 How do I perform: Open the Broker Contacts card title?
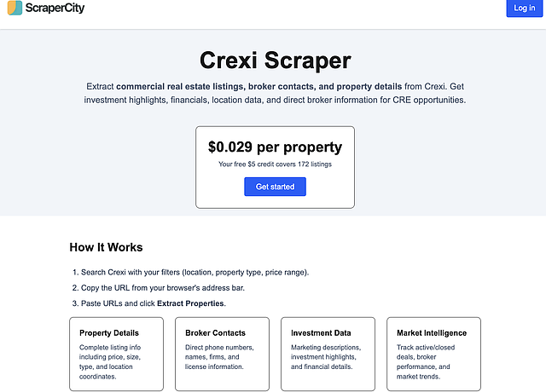click(215, 333)
